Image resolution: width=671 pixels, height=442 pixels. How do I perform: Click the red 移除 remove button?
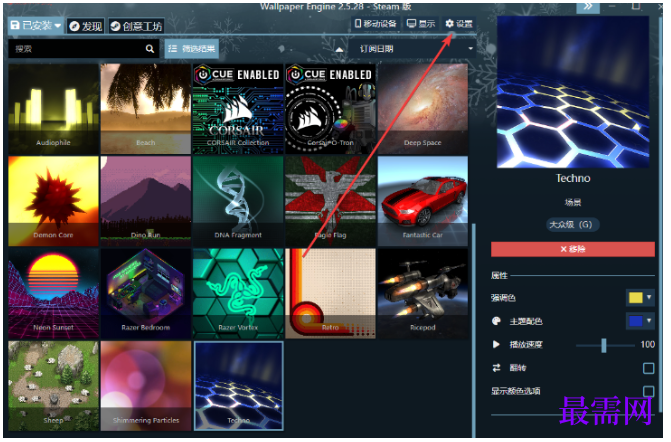coord(573,249)
